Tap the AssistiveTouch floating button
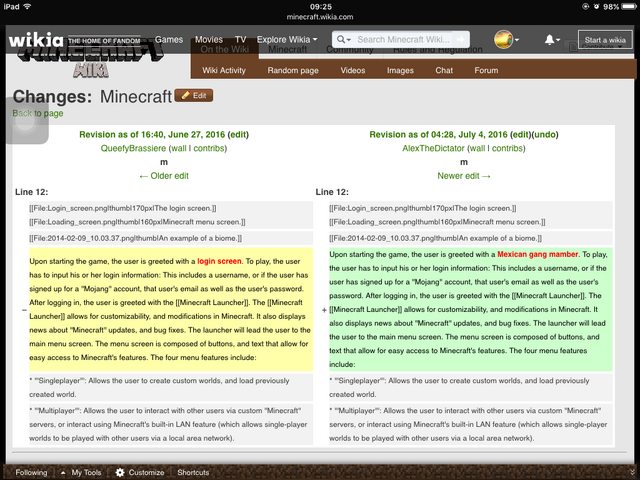This screenshot has height=480, width=640. click(25, 122)
